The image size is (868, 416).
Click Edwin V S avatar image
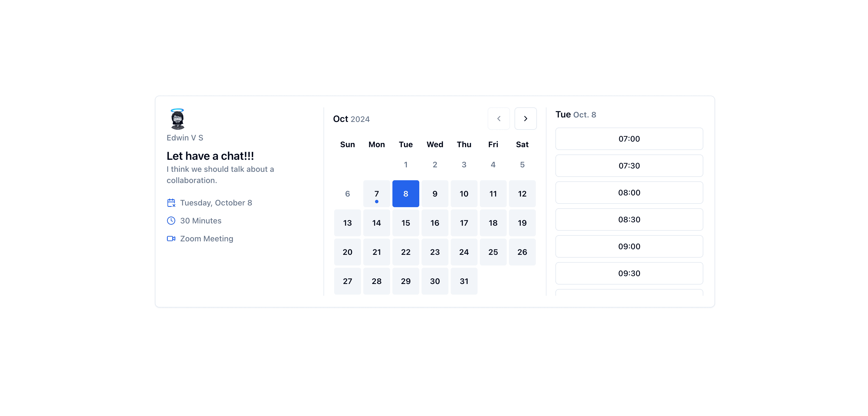177,119
